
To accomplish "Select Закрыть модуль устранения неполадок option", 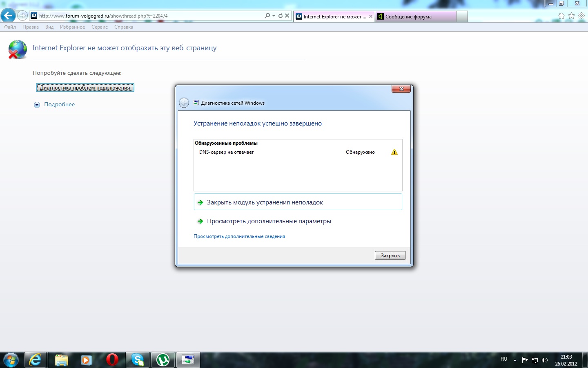I will click(265, 202).
